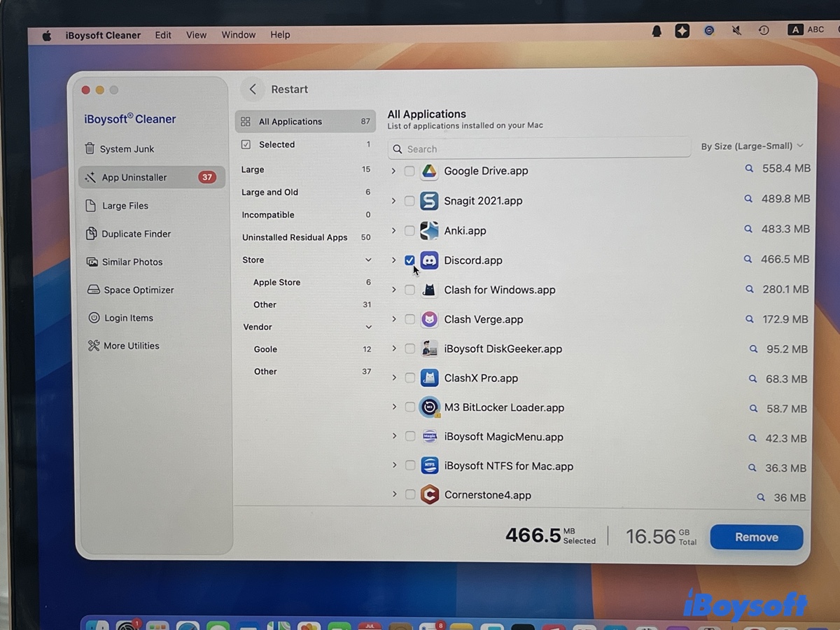This screenshot has height=630, width=840.
Task: Go back with the Restart arrow button
Action: pyautogui.click(x=253, y=90)
